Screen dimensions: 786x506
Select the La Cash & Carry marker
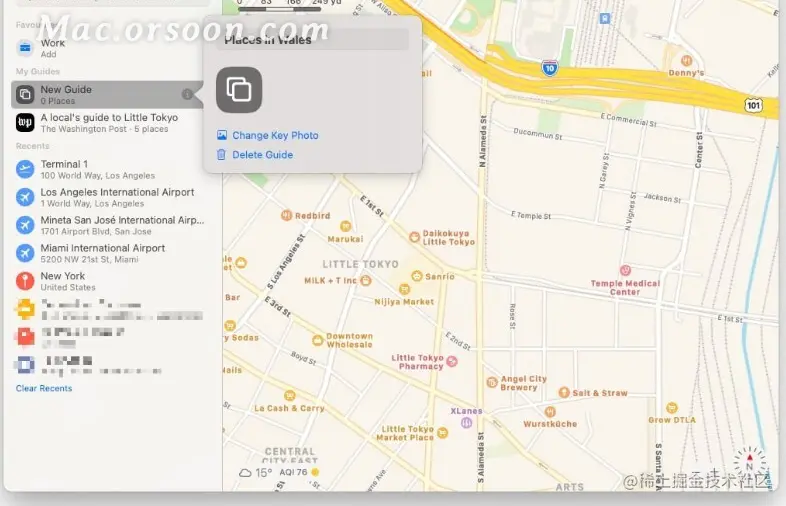pyautogui.click(x=290, y=396)
